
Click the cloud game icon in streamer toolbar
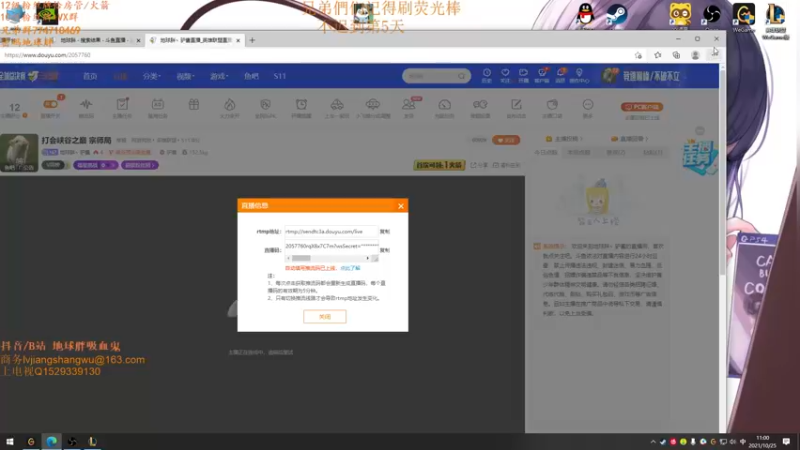pyautogui.click(x=373, y=104)
